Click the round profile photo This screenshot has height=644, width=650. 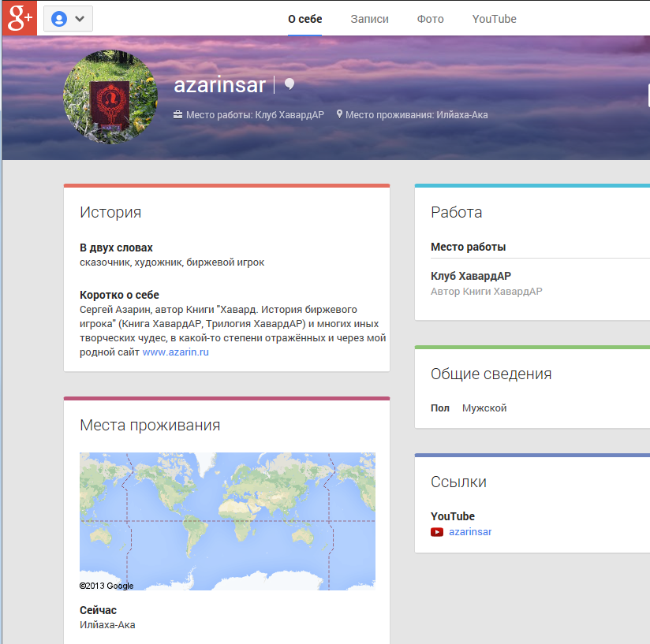110,97
